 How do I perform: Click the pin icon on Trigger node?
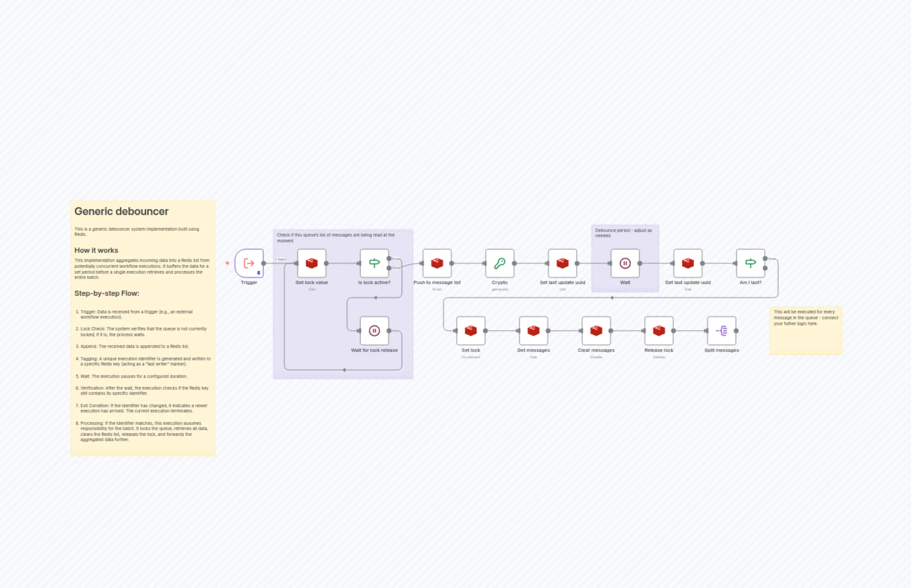[259, 273]
